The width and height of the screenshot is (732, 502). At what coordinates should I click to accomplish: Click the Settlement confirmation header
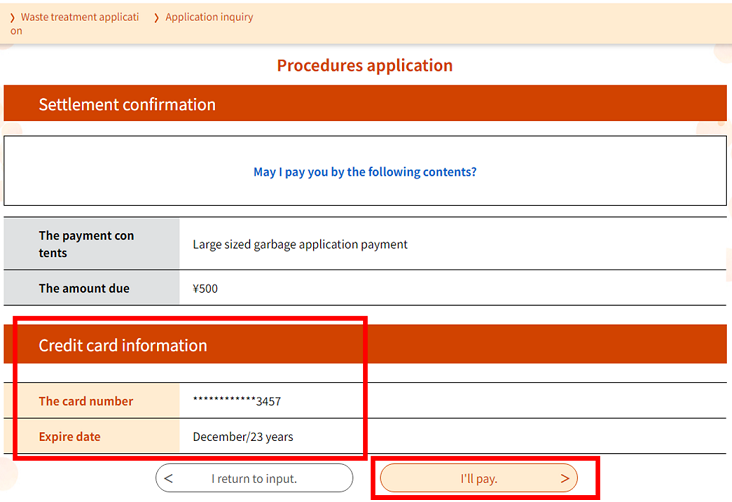pos(365,103)
